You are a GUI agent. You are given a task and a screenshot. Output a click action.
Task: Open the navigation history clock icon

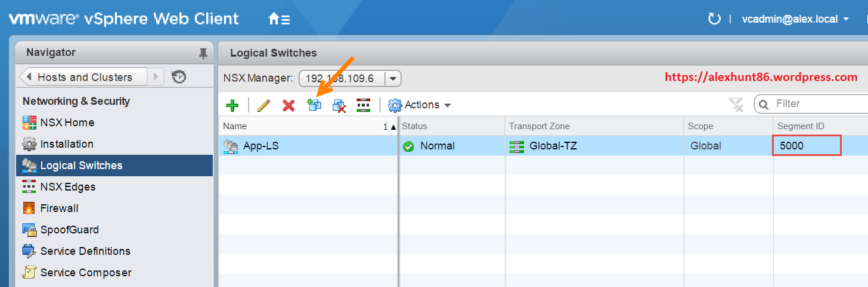click(x=179, y=77)
